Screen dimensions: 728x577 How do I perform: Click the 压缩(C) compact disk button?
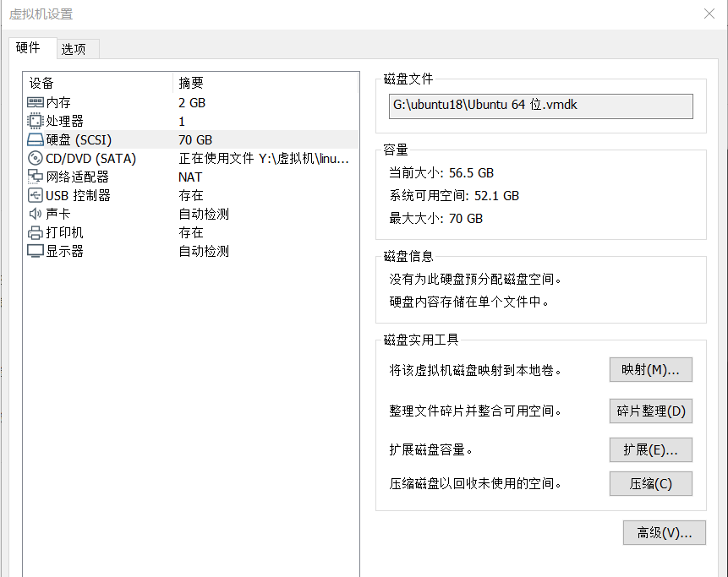(650, 484)
